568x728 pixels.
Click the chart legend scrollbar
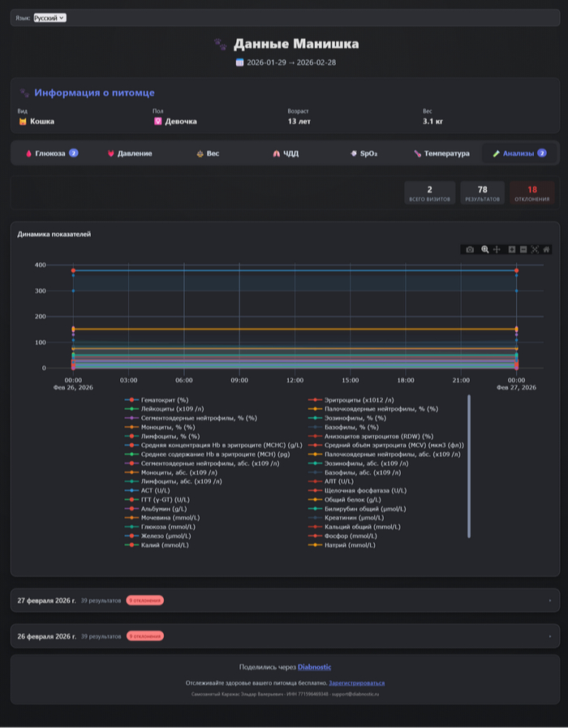coord(469,466)
